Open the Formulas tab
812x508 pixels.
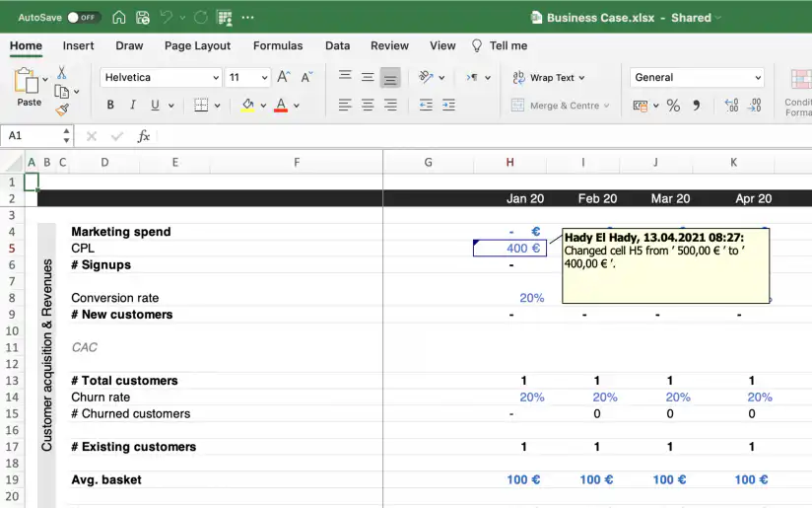tap(278, 45)
